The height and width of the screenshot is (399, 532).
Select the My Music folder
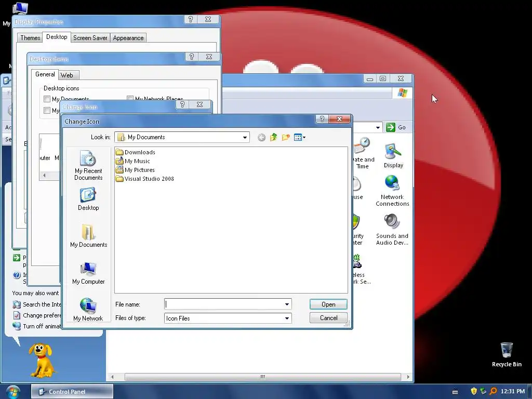pyautogui.click(x=132, y=161)
